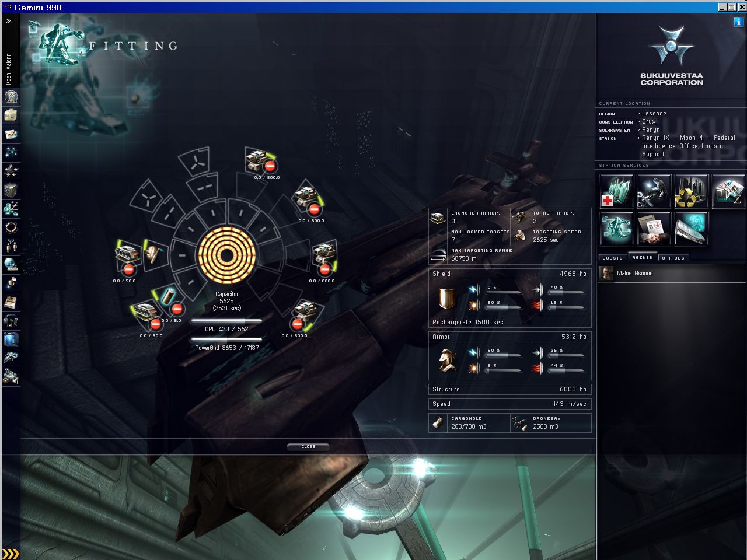
Task: Switch to the Guests tab
Action: point(612,257)
